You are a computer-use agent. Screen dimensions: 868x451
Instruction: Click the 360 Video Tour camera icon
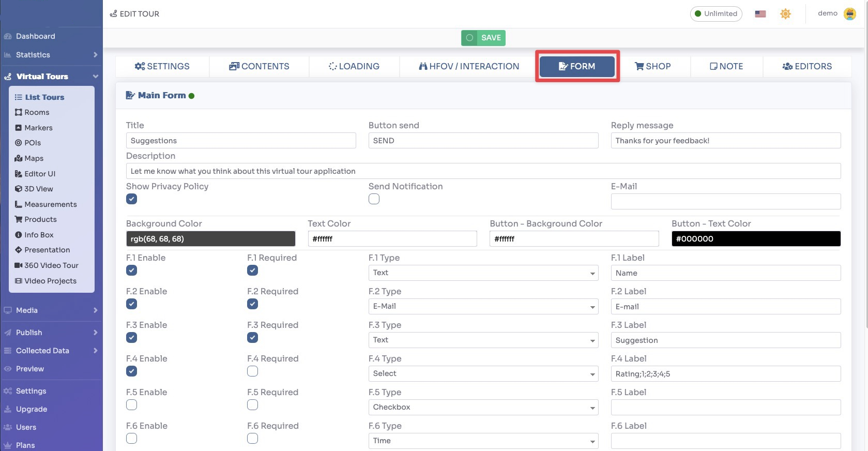point(19,265)
